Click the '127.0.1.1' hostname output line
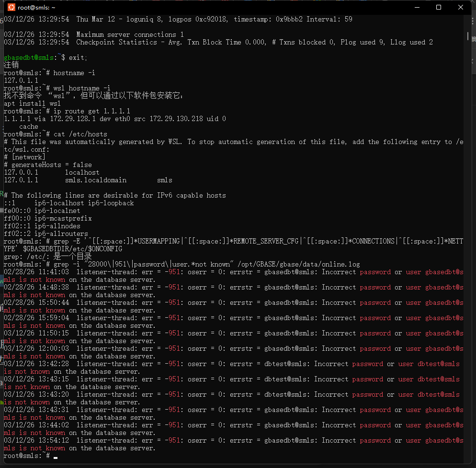This screenshot has width=476, height=468. click(x=21, y=80)
